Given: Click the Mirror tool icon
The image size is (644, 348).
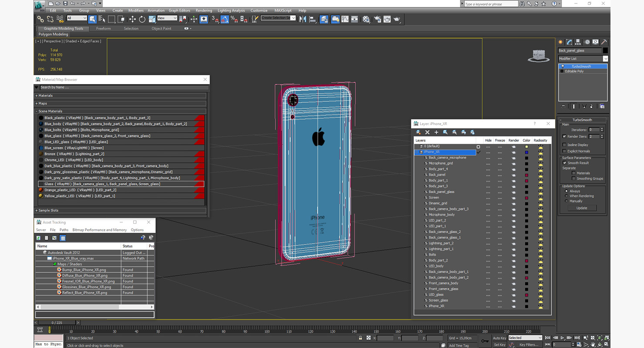Looking at the screenshot, I should 303,19.
